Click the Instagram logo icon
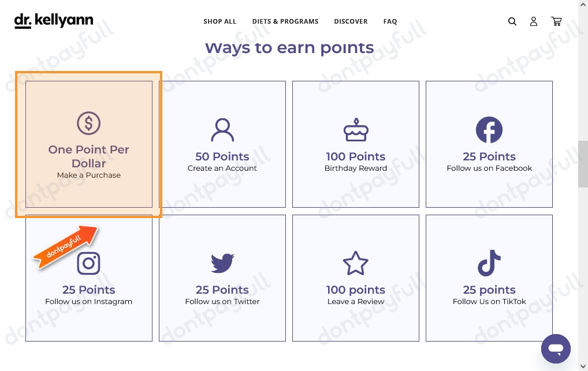This screenshot has height=371, width=588. [x=88, y=264]
